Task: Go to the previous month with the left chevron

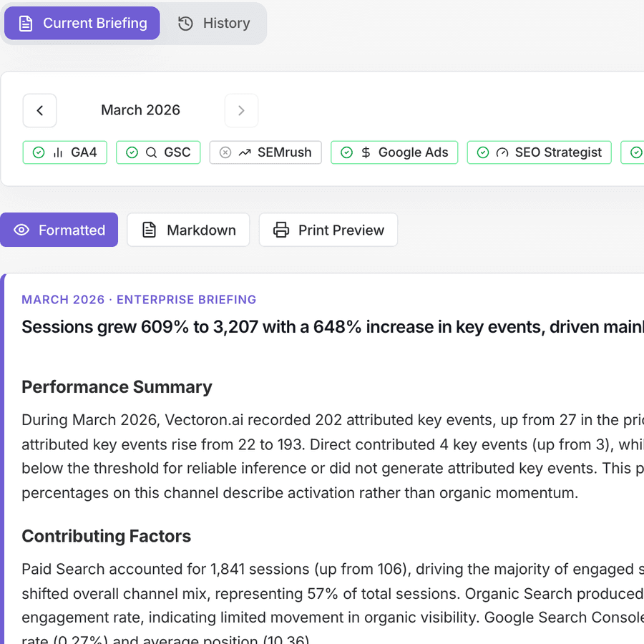Action: [39, 110]
